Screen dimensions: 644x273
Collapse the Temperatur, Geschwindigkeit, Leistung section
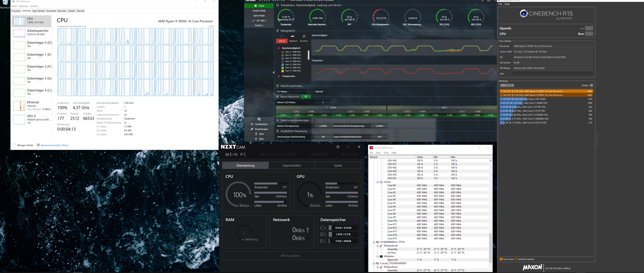click(x=277, y=5)
